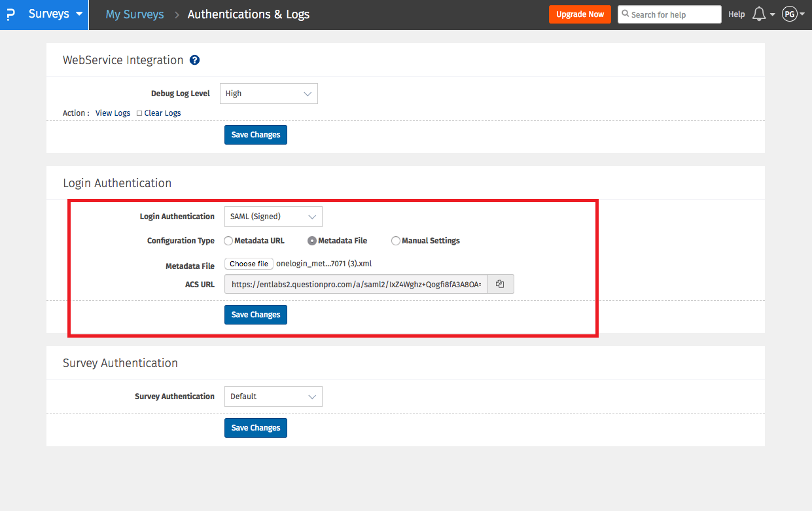The width and height of the screenshot is (812, 511).
Task: Save Changes under Login Authentication
Action: coord(256,315)
